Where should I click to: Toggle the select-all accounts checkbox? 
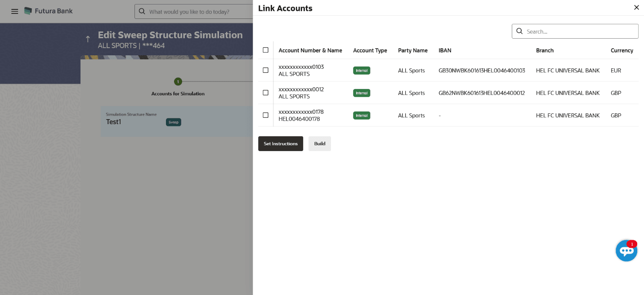point(265,50)
